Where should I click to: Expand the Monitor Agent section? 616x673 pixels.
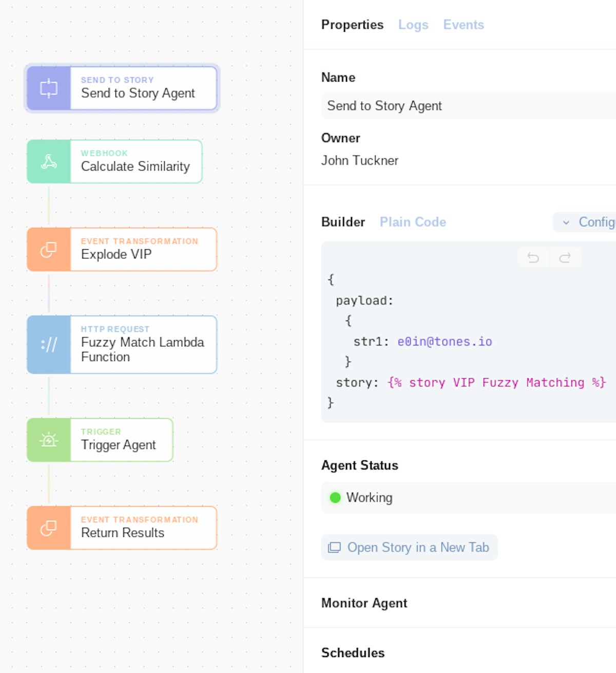pyautogui.click(x=364, y=603)
